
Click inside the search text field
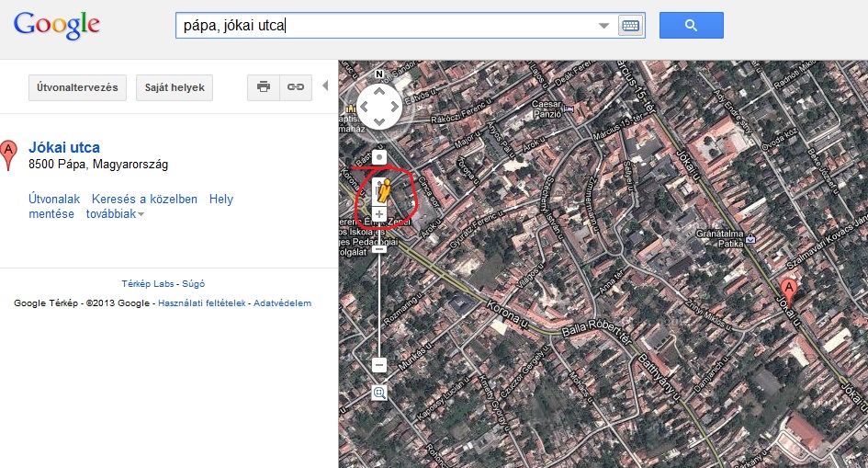(386, 26)
